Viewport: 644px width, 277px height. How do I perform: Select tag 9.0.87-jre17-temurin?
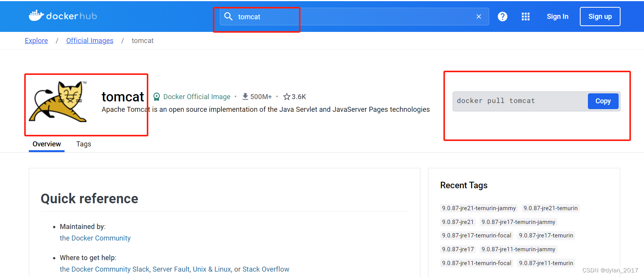coord(546,236)
